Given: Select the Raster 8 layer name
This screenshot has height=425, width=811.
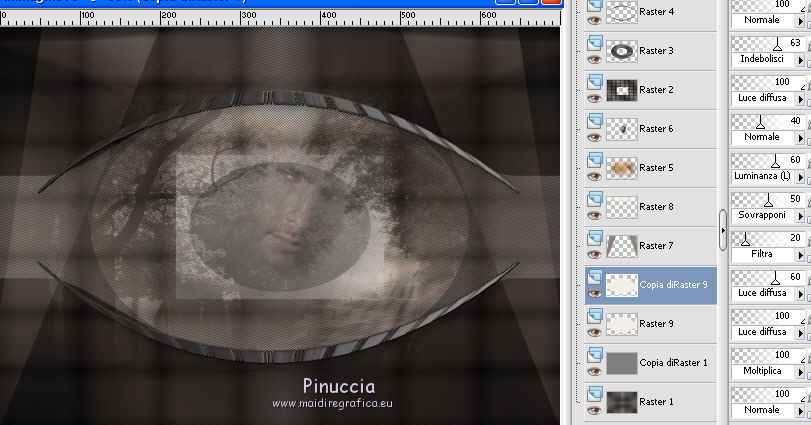Looking at the screenshot, I should (656, 207).
